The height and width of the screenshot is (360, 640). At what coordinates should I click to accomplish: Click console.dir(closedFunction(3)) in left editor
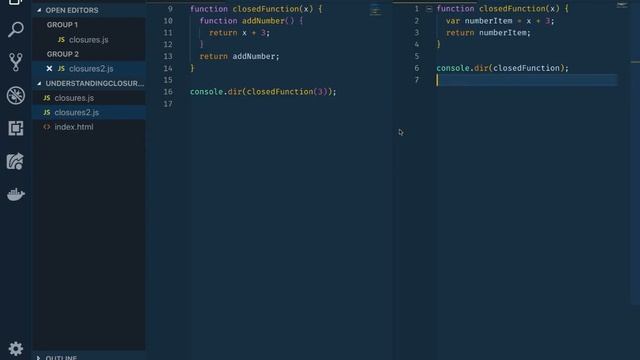[263, 92]
